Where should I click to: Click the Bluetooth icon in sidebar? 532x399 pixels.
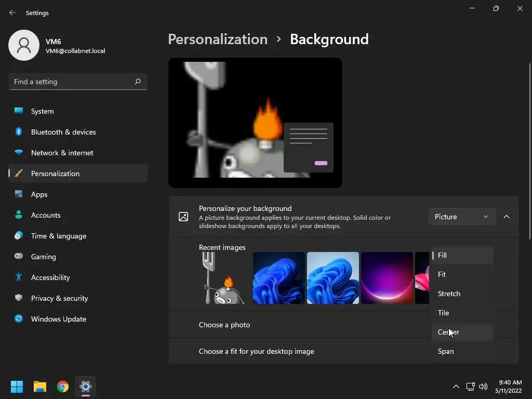(x=19, y=131)
